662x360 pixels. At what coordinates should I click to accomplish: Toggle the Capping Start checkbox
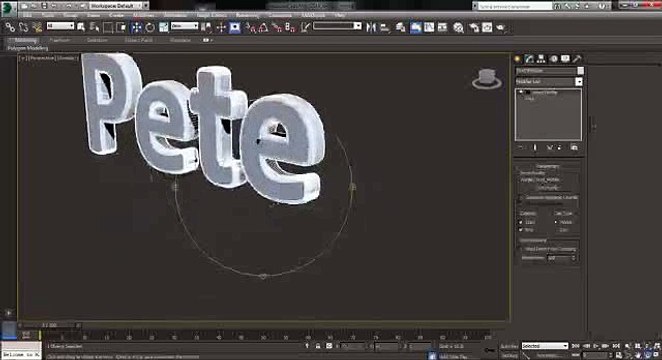[521, 222]
